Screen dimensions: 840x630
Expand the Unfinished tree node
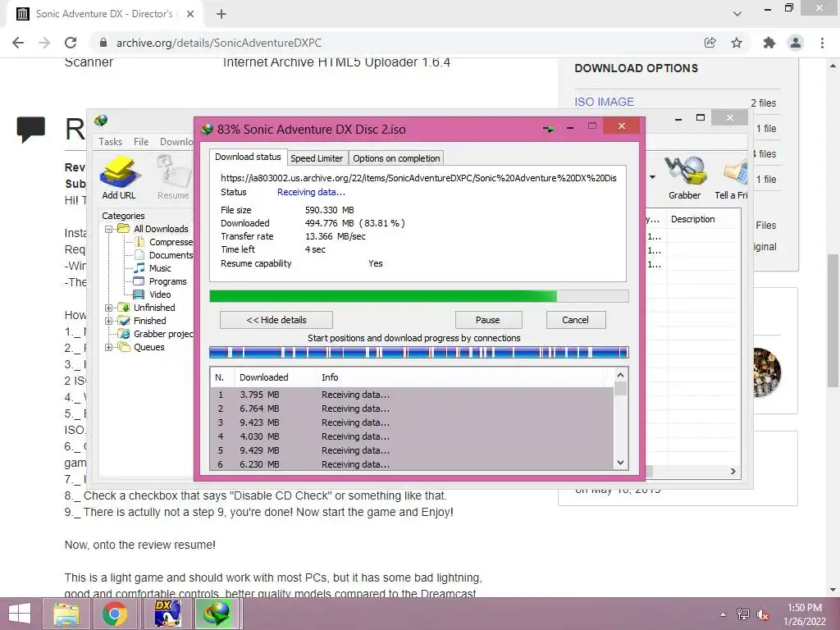pyautogui.click(x=109, y=308)
